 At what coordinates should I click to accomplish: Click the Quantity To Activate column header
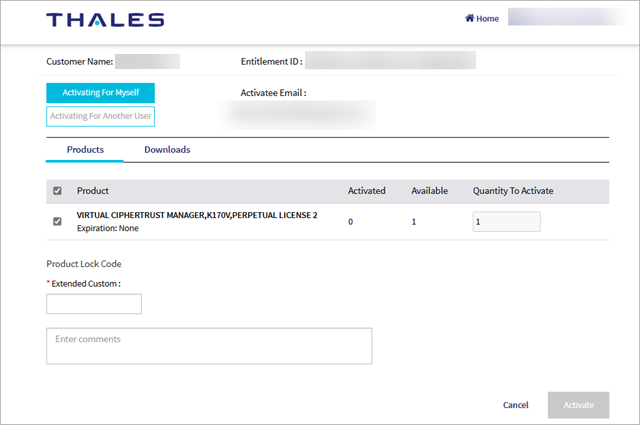513,191
